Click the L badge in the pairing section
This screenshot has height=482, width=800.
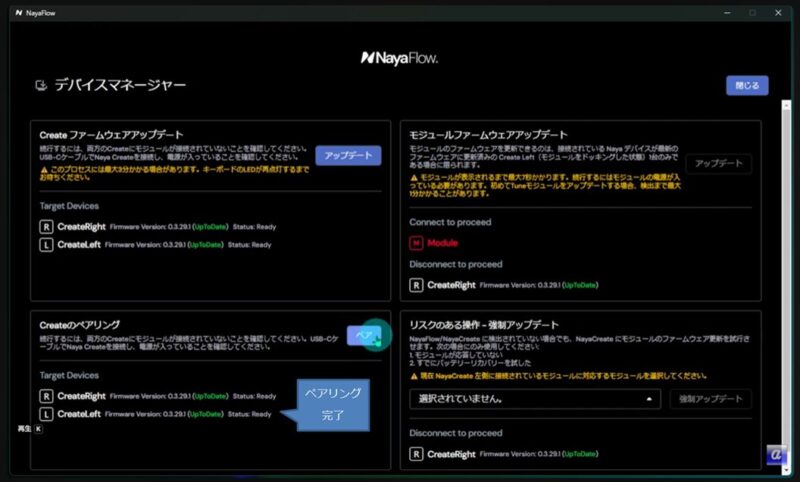[45, 413]
